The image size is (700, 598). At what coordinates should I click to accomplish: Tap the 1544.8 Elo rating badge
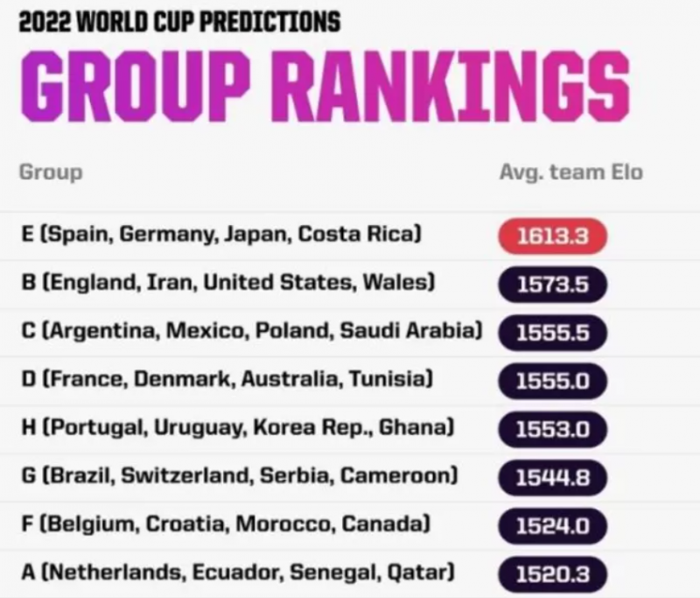(551, 478)
